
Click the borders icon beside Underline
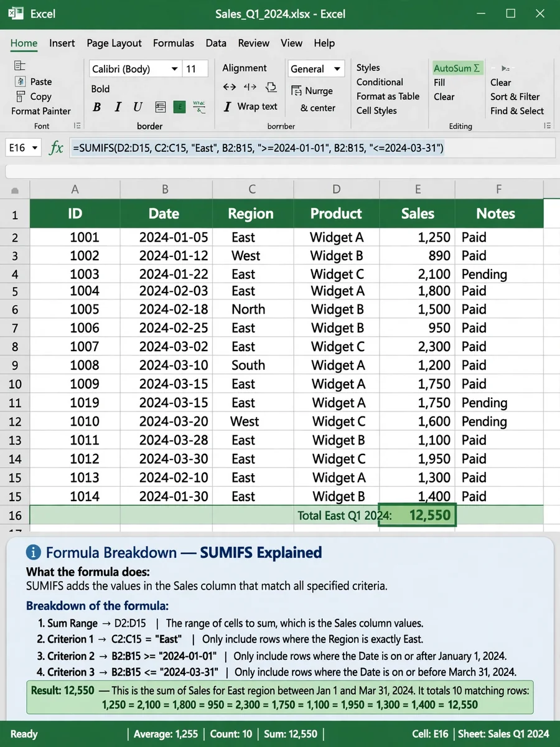tap(161, 107)
